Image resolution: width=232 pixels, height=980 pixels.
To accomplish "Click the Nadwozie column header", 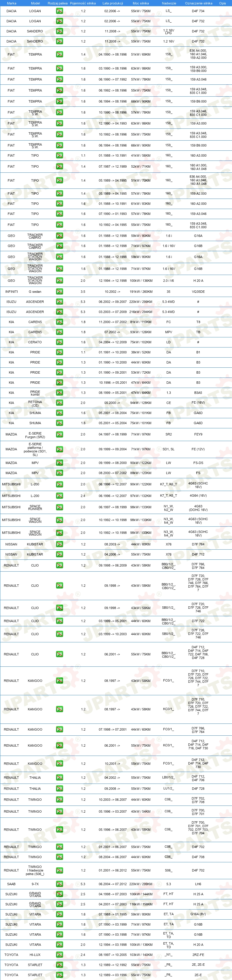I will pyautogui.click(x=169, y=3).
